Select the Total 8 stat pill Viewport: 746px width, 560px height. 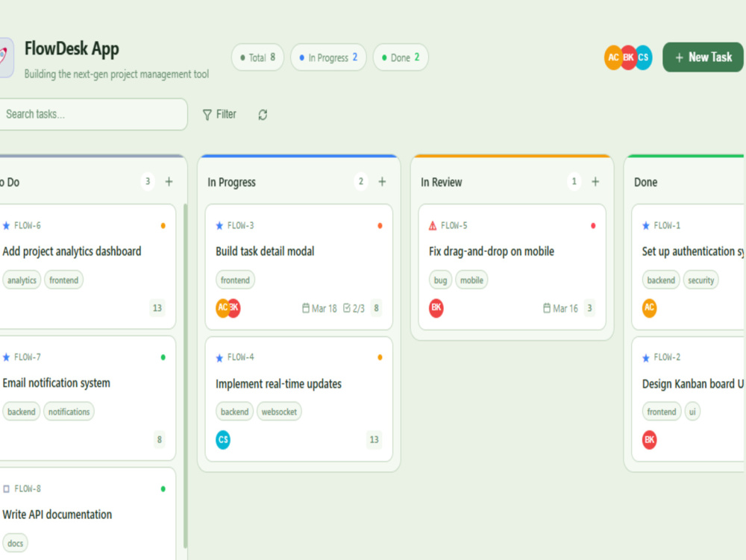(x=258, y=57)
